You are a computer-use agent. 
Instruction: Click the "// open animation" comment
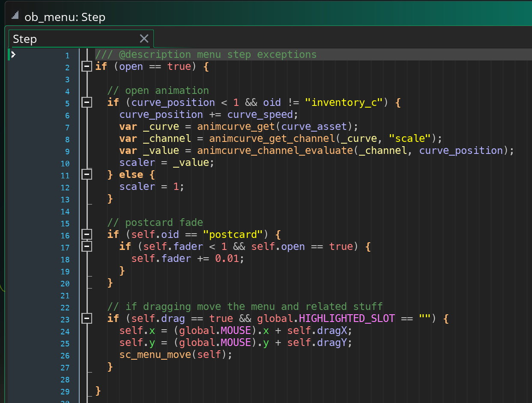coord(158,90)
